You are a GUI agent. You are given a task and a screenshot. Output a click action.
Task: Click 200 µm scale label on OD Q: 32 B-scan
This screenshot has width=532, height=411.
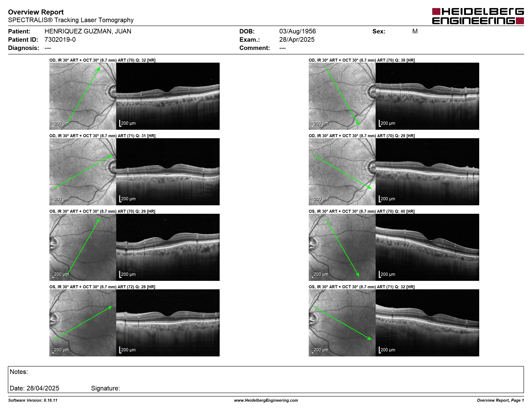(x=128, y=123)
